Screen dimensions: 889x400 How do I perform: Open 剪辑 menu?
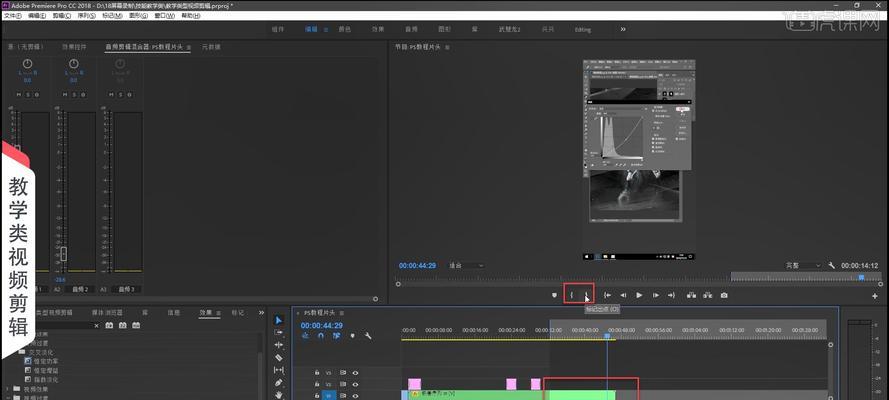pyautogui.click(x=62, y=16)
